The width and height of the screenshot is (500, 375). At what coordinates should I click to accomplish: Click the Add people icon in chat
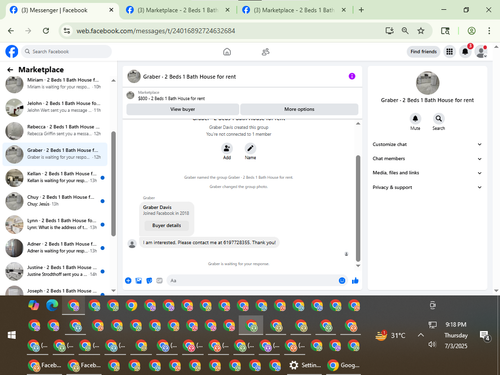tap(227, 148)
